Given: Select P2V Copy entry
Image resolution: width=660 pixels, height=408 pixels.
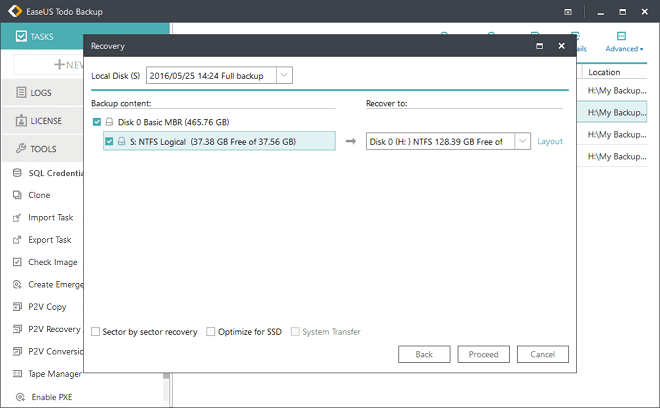Looking at the screenshot, I should coord(47,307).
